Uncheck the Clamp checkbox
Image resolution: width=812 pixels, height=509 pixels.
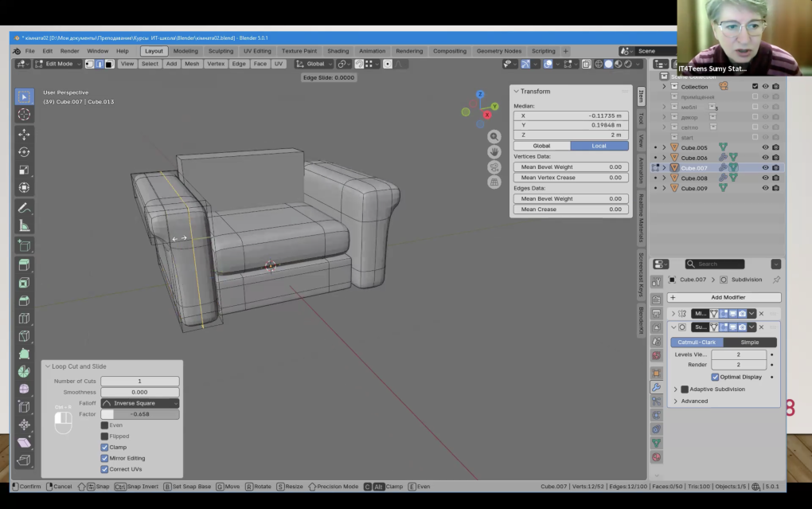pyautogui.click(x=104, y=447)
